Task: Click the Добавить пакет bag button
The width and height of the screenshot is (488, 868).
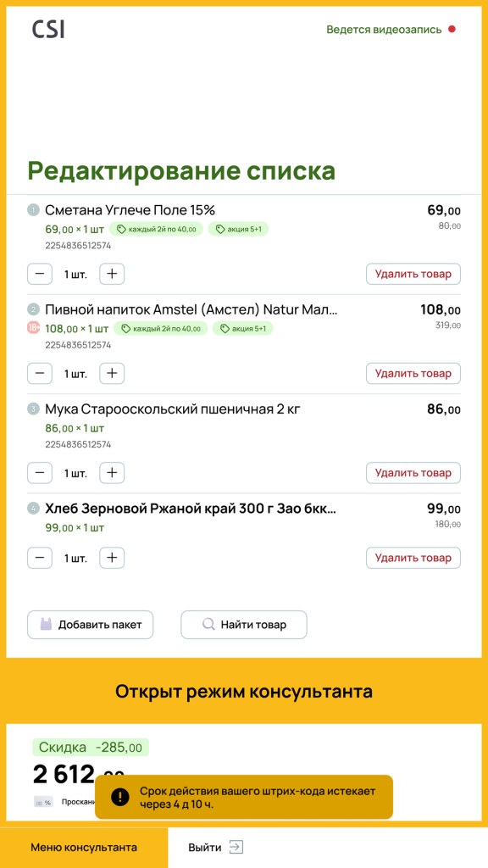Action: (x=90, y=625)
